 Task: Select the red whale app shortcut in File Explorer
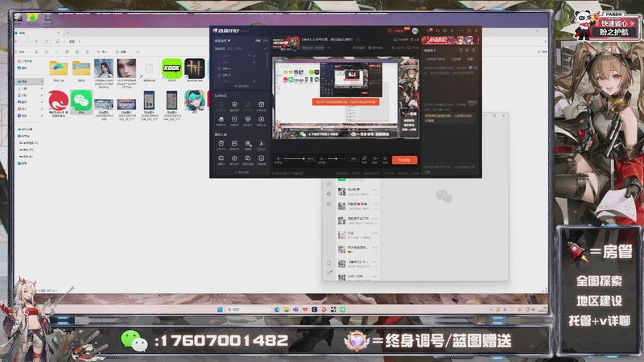pos(58,101)
